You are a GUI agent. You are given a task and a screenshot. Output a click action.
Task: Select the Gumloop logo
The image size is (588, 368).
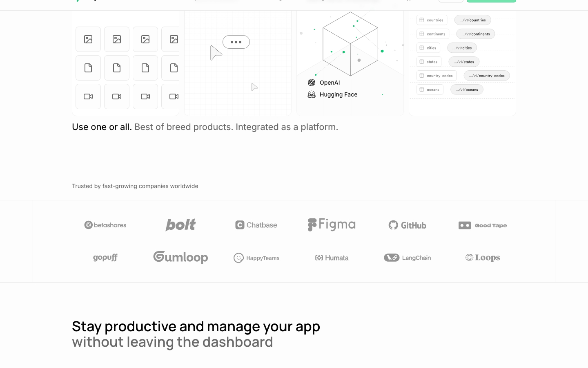(x=180, y=257)
